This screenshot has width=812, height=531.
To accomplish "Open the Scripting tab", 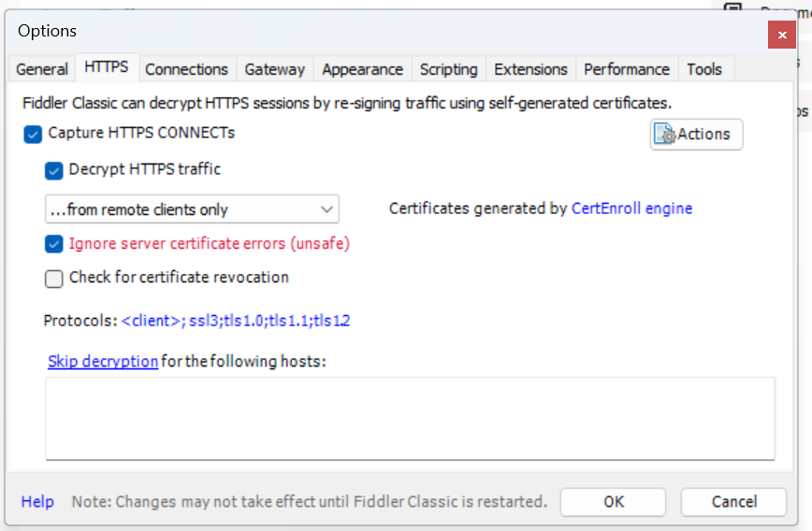I will [448, 69].
